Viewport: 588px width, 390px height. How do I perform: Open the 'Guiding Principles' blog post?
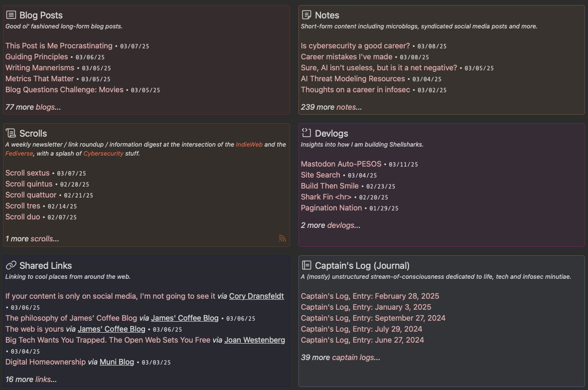[37, 57]
